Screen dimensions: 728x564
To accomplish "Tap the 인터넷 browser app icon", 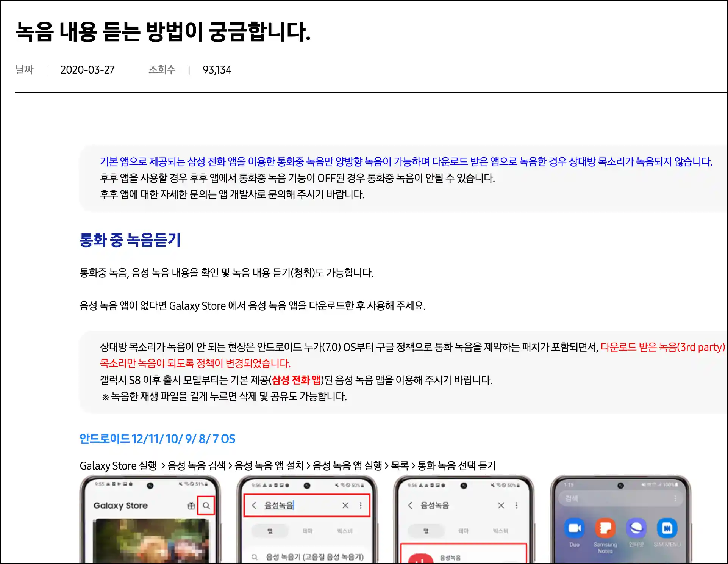I will pos(636,528).
